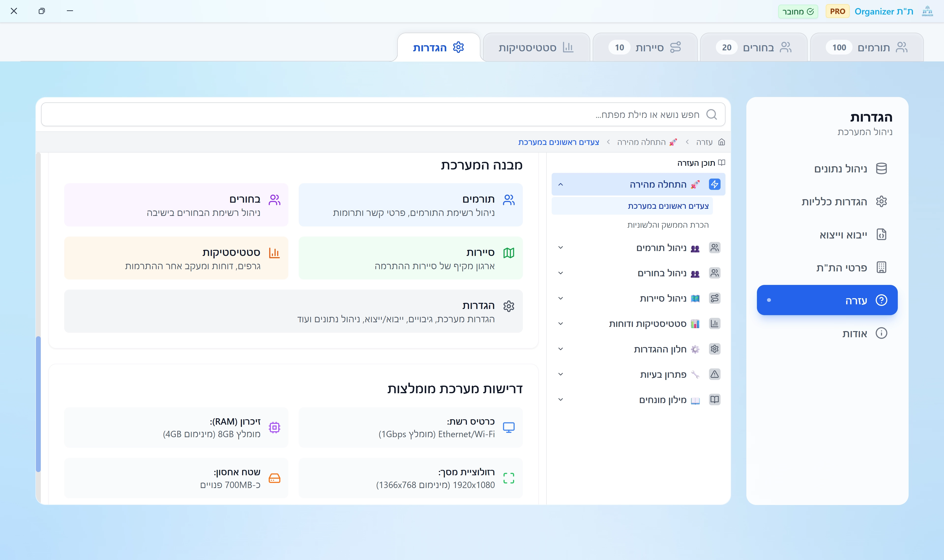
Task: Click the warning icon beside פתרון בעיות
Action: tap(714, 374)
